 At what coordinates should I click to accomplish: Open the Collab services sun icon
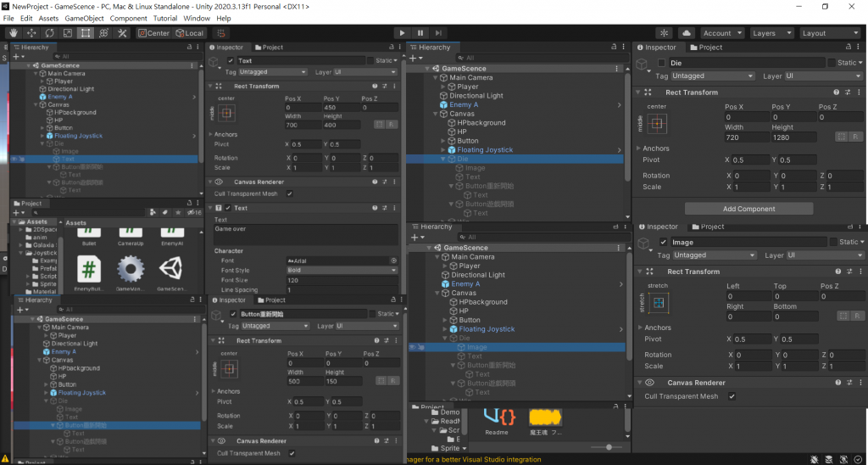coord(665,33)
